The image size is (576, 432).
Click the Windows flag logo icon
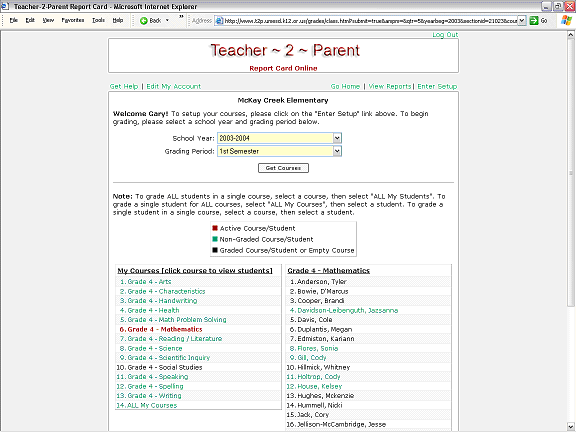point(566,20)
